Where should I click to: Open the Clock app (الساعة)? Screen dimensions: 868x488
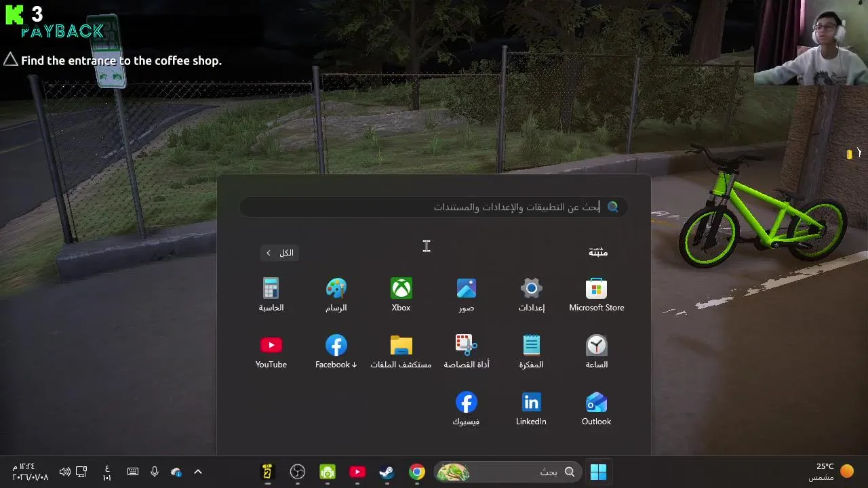pyautogui.click(x=596, y=352)
